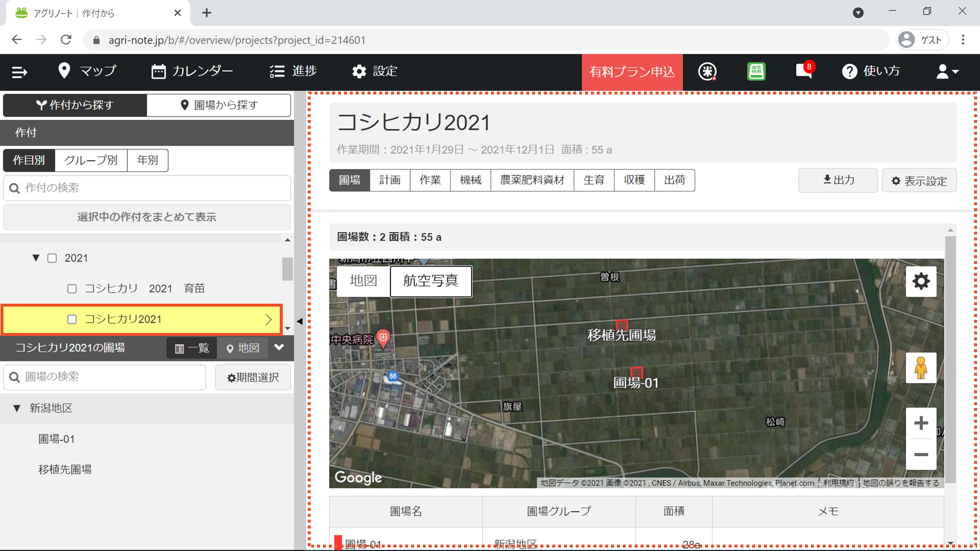Screen dimensions: 980x551
Task: Switch map to 地図 view
Action: point(364,281)
